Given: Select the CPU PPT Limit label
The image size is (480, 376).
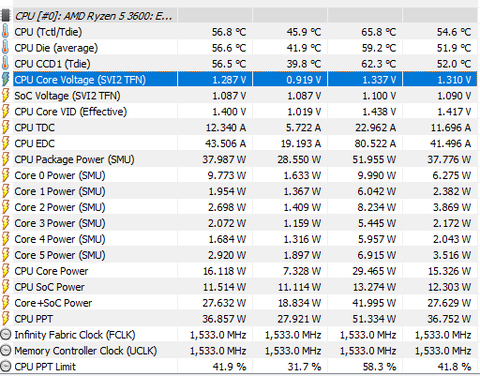Looking at the screenshot, I should [x=45, y=367].
